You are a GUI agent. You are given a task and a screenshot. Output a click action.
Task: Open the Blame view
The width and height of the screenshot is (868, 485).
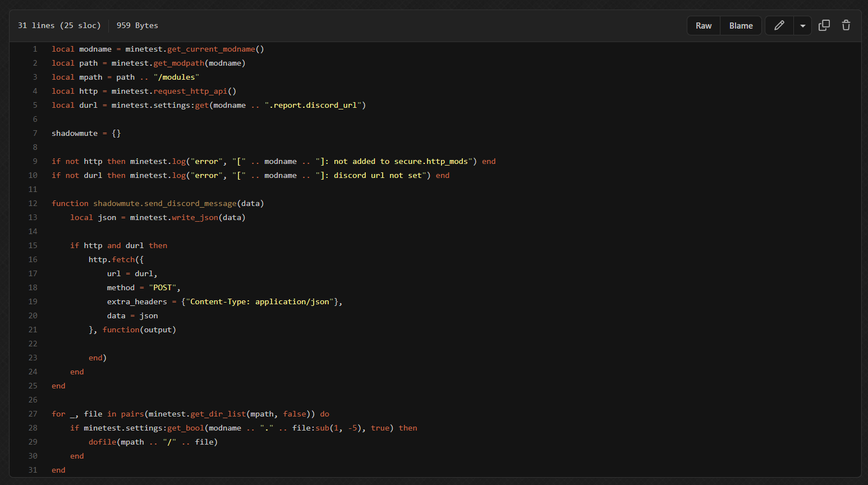click(x=741, y=26)
